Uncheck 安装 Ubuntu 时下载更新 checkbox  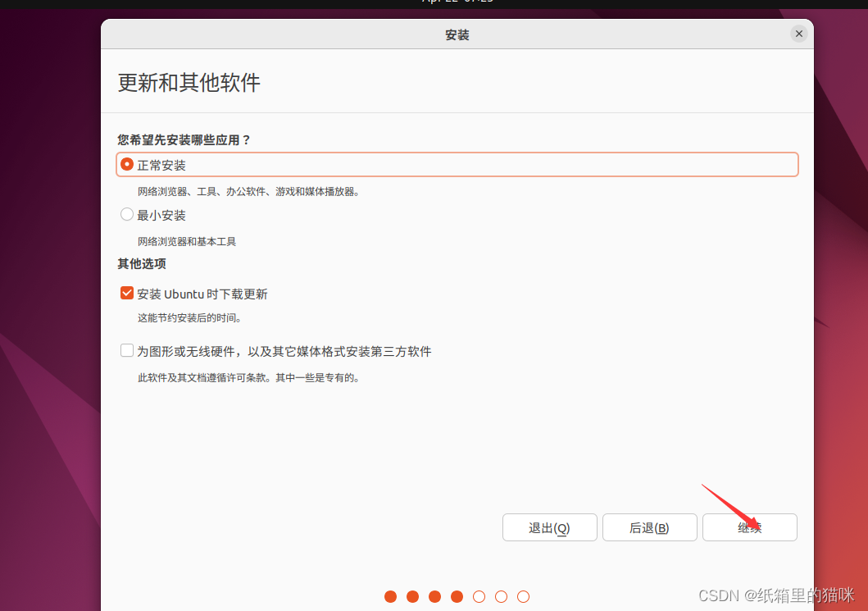127,293
